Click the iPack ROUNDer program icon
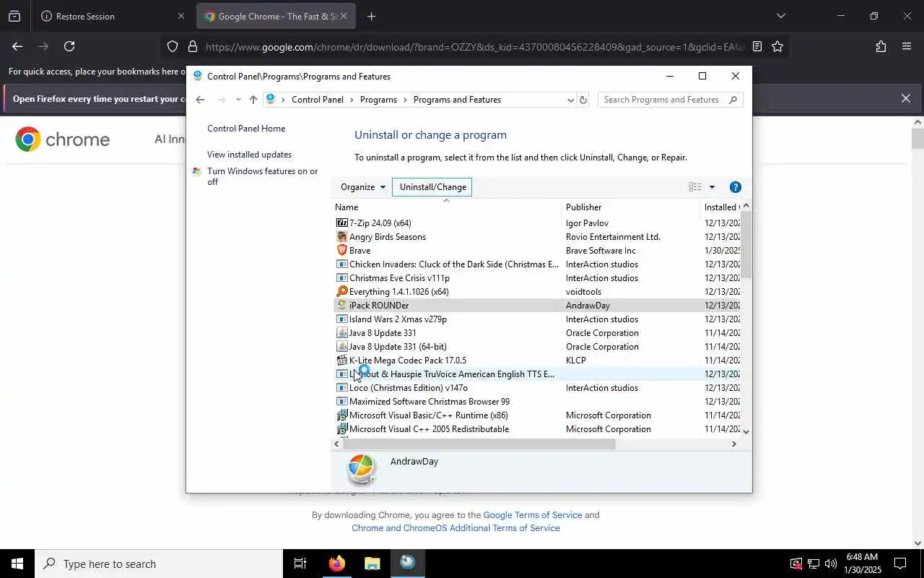Viewport: 924px width, 578px height. click(342, 306)
